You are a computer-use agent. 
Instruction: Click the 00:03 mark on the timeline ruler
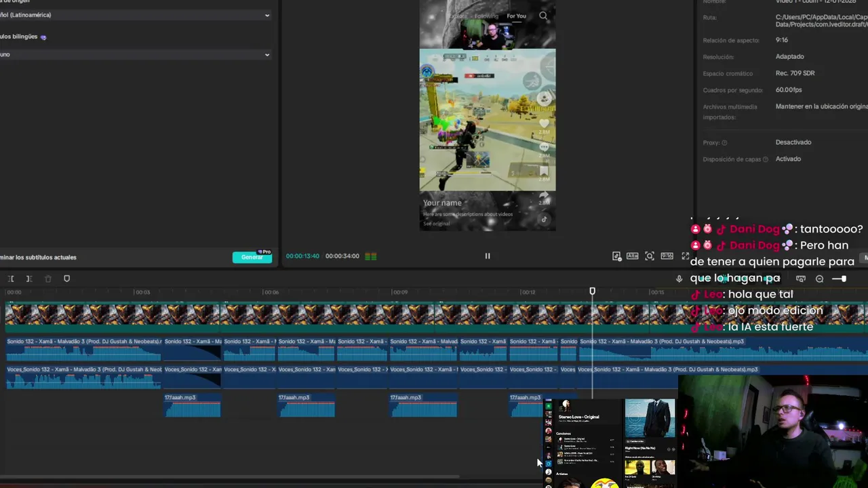point(142,292)
